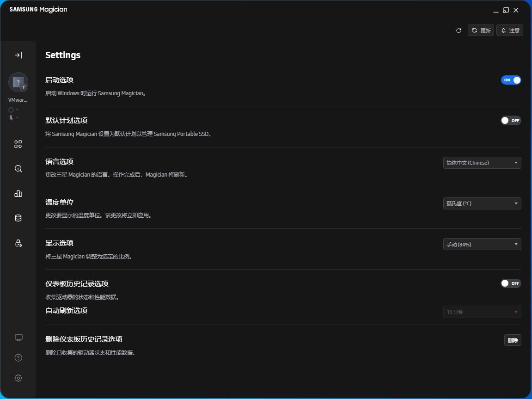This screenshot has height=399, width=532.
Task: Open the settings gear icon in sidebar
Action: (18, 378)
